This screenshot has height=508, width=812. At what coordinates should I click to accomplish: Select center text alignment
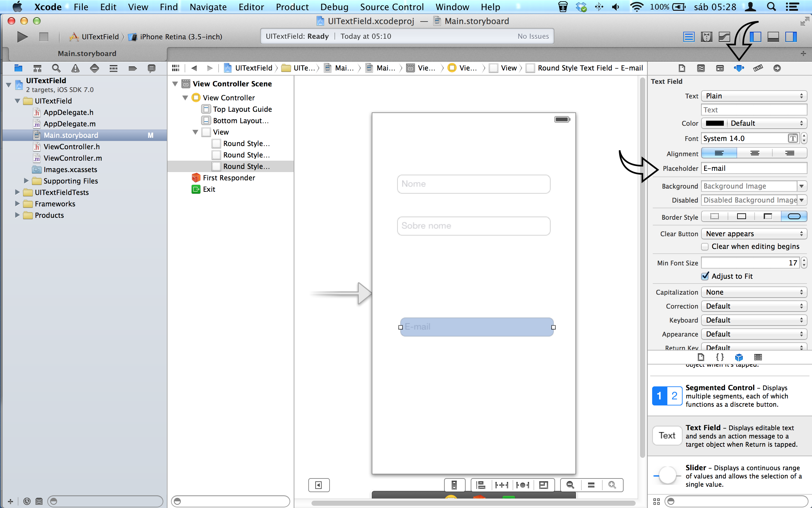755,153
